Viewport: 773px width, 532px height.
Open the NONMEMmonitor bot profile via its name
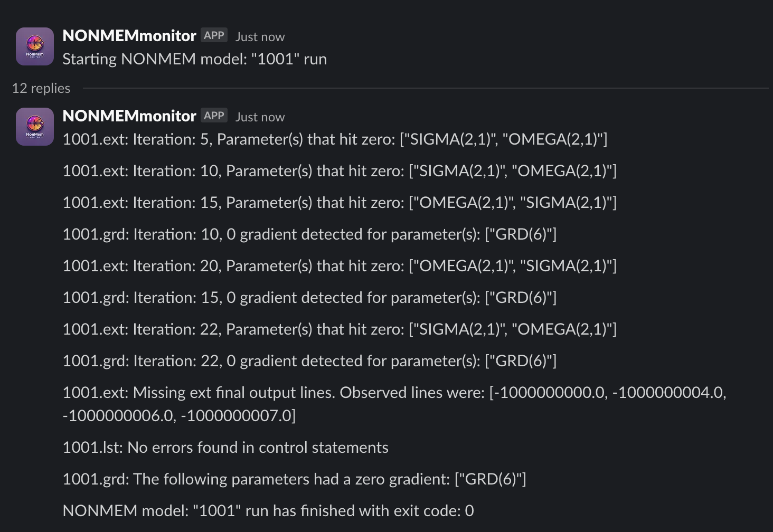click(x=129, y=35)
